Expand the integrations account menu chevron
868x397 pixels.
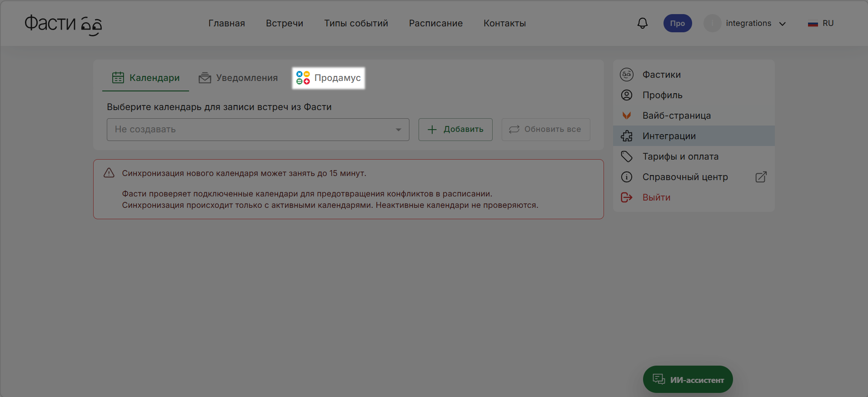point(783,24)
